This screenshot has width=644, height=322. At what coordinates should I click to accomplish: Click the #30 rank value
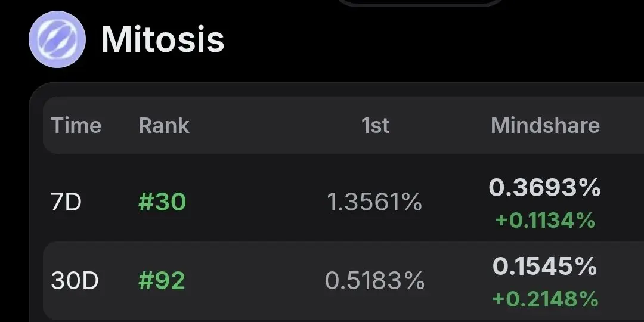162,202
